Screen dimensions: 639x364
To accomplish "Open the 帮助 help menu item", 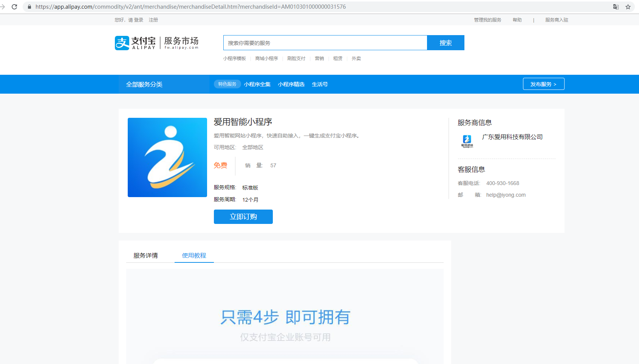I will click(x=517, y=20).
